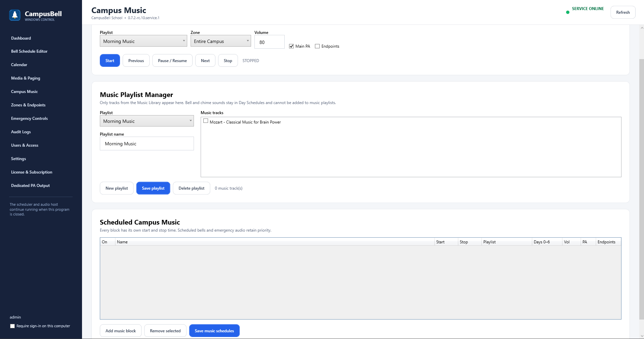
Task: Open Dedicated PA Output
Action: tap(30, 186)
